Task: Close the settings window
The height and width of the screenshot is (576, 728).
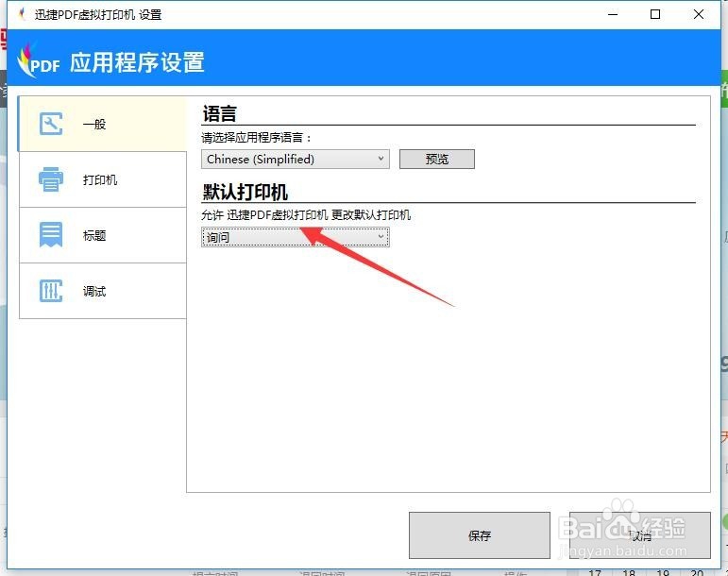Action: pos(699,14)
